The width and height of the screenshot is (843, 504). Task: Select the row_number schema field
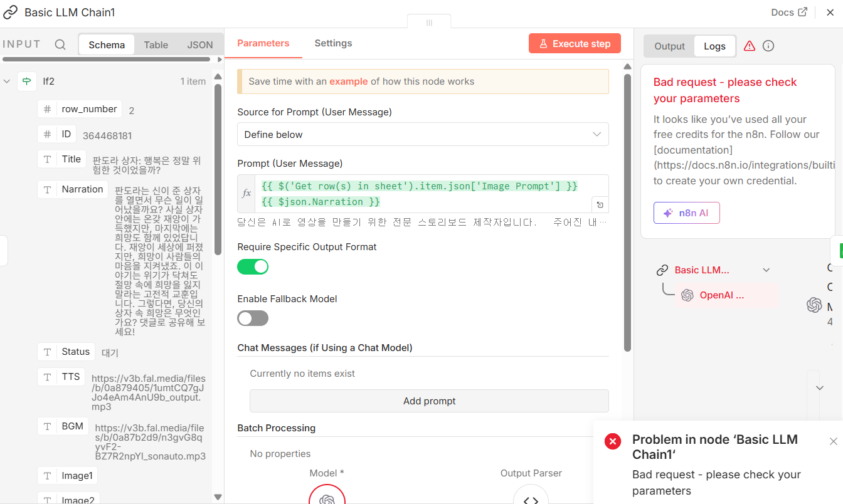[80, 109]
